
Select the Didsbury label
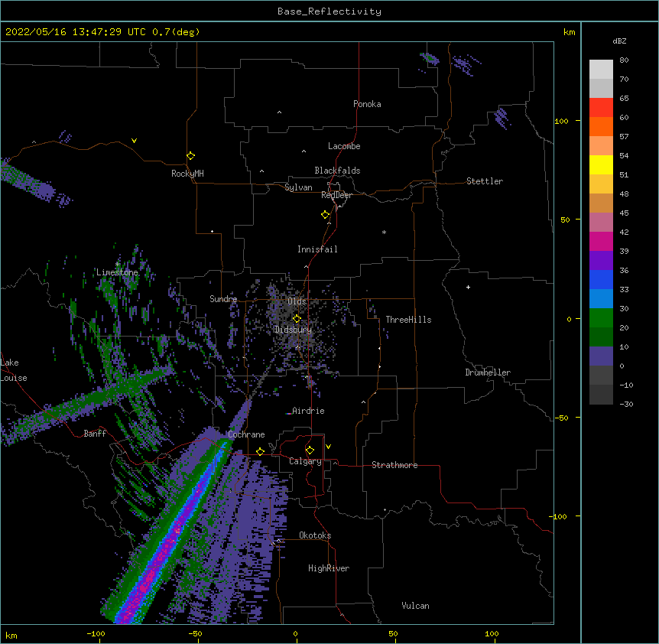click(x=293, y=330)
